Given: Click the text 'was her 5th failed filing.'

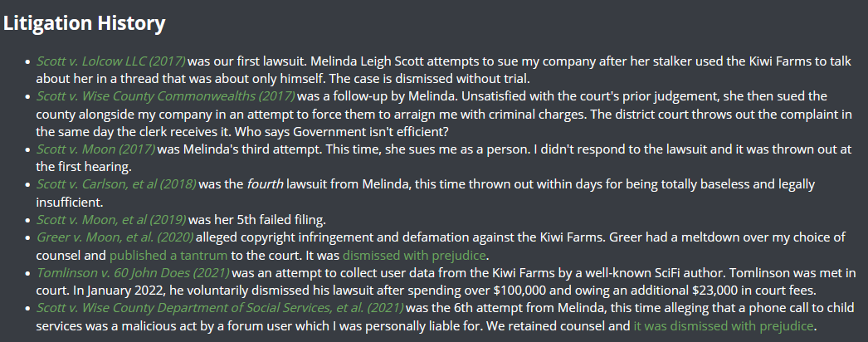Looking at the screenshot, I should coord(257,220).
